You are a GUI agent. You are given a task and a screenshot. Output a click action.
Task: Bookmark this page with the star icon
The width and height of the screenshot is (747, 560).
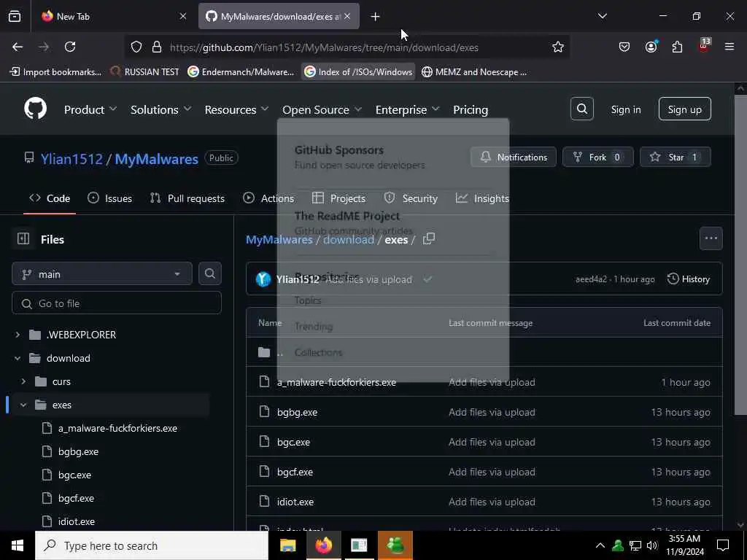(x=558, y=47)
